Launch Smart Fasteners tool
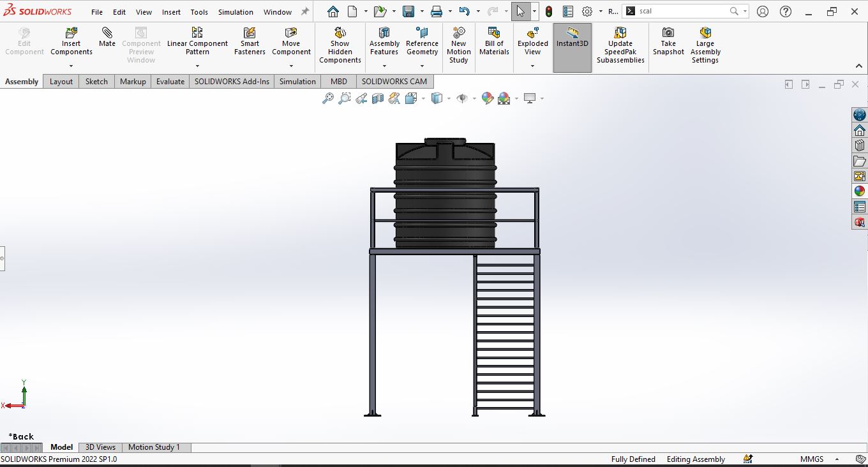 click(250, 41)
